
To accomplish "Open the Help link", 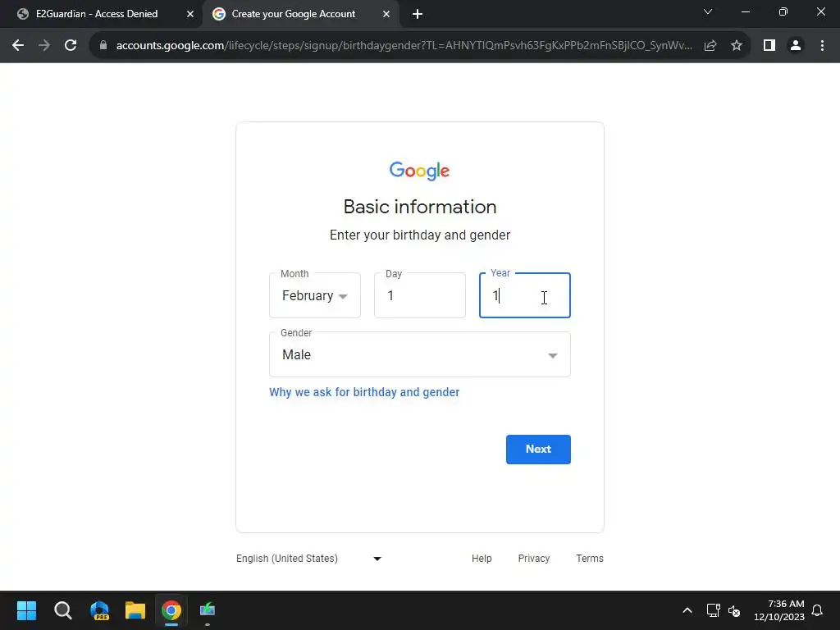I will (482, 558).
